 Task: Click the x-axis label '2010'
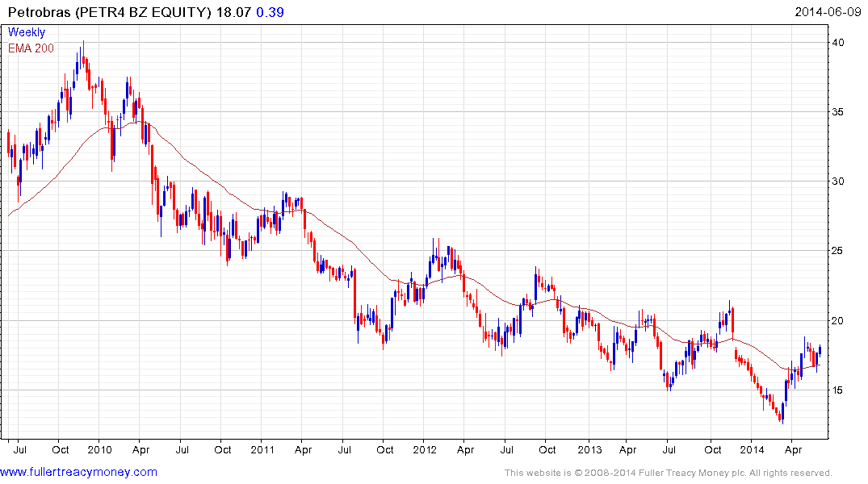point(100,449)
